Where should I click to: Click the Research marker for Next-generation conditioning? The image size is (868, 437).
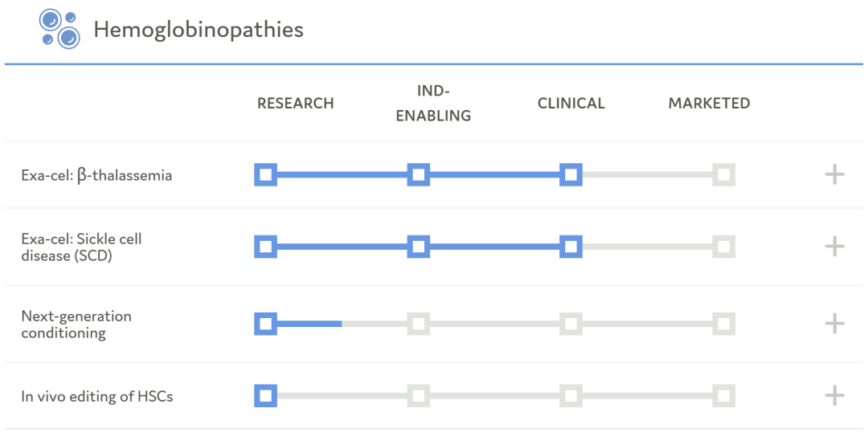[x=266, y=324]
